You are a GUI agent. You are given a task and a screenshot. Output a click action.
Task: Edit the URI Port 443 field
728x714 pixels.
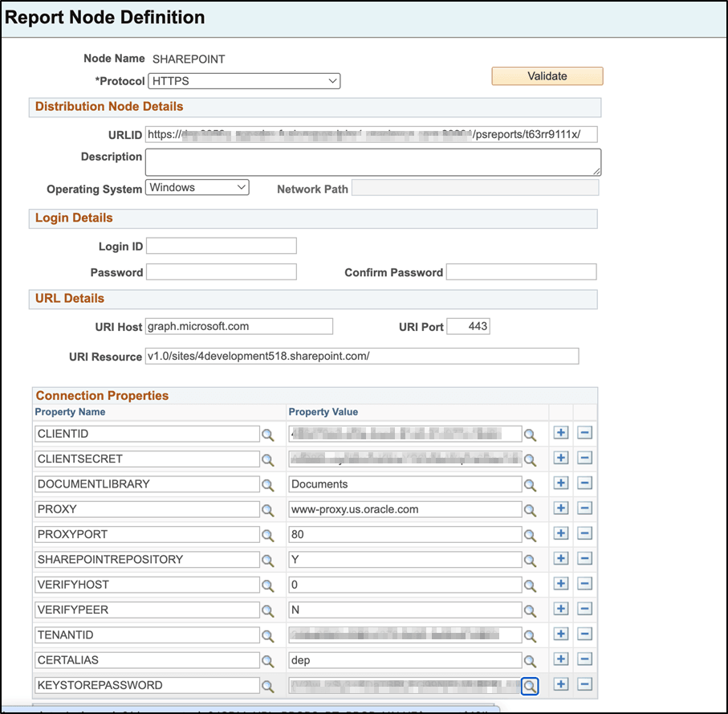(x=469, y=326)
